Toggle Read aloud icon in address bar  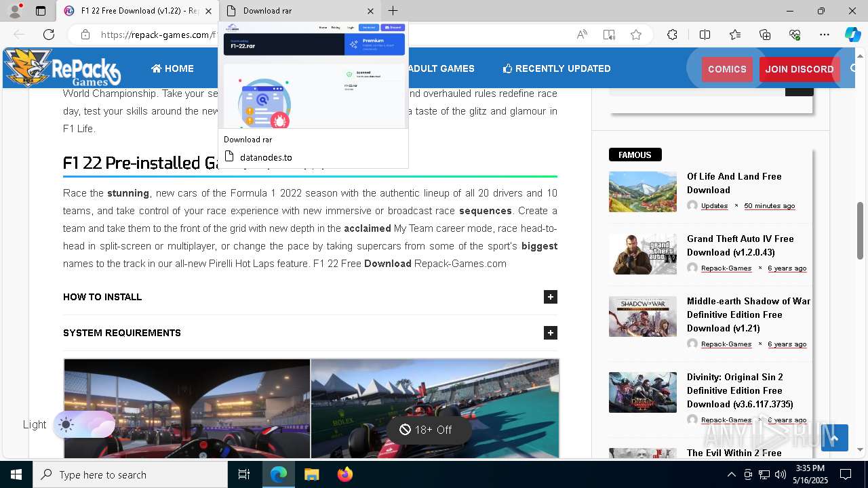coord(582,35)
